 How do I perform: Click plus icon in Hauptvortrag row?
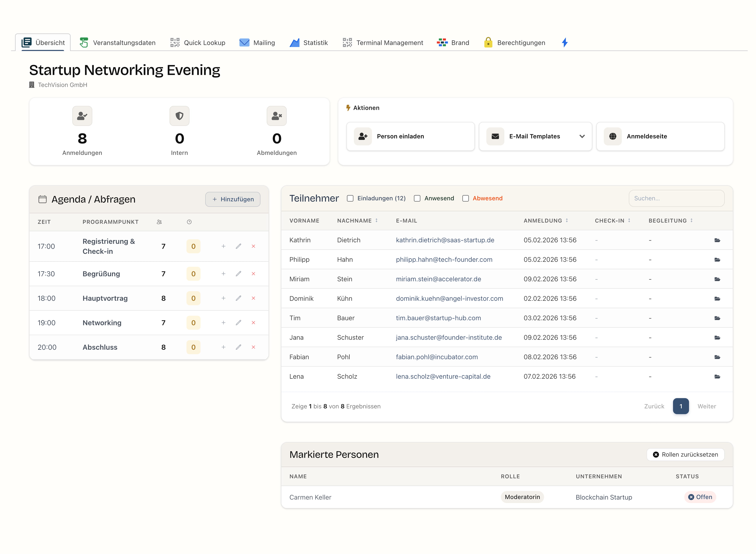(223, 298)
